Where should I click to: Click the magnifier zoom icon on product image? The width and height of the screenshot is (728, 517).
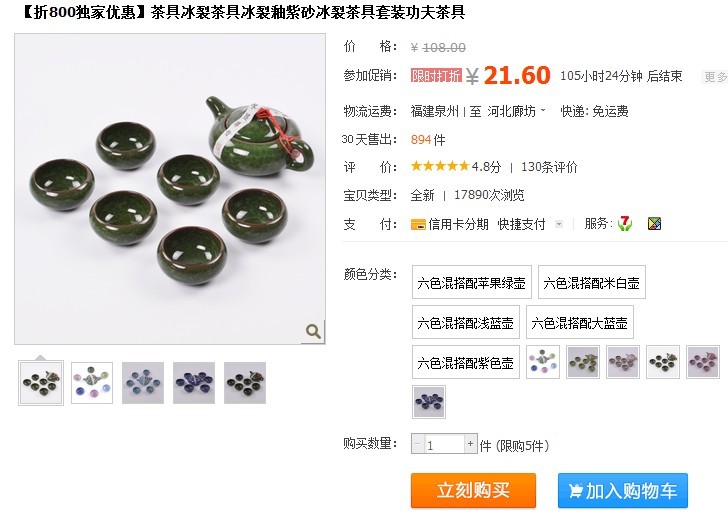coord(313,332)
